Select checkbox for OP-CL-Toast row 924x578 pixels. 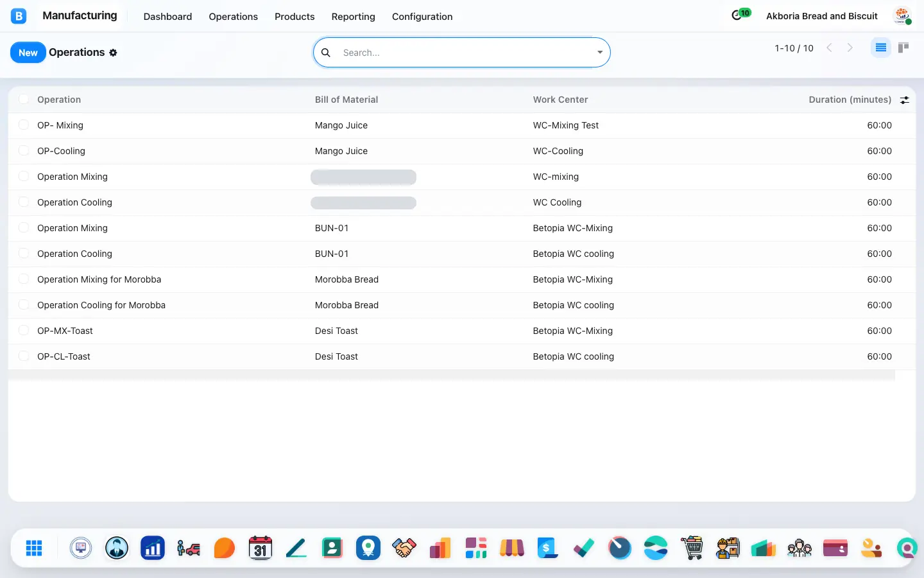pos(24,356)
